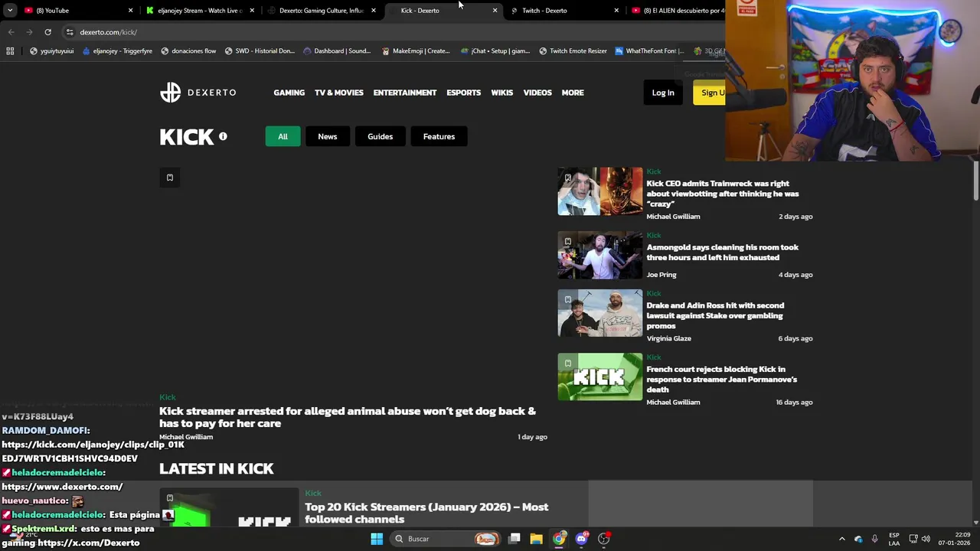The image size is (980, 551).
Task: Open the MORE menu in the Dexerto navigation
Action: [573, 93]
